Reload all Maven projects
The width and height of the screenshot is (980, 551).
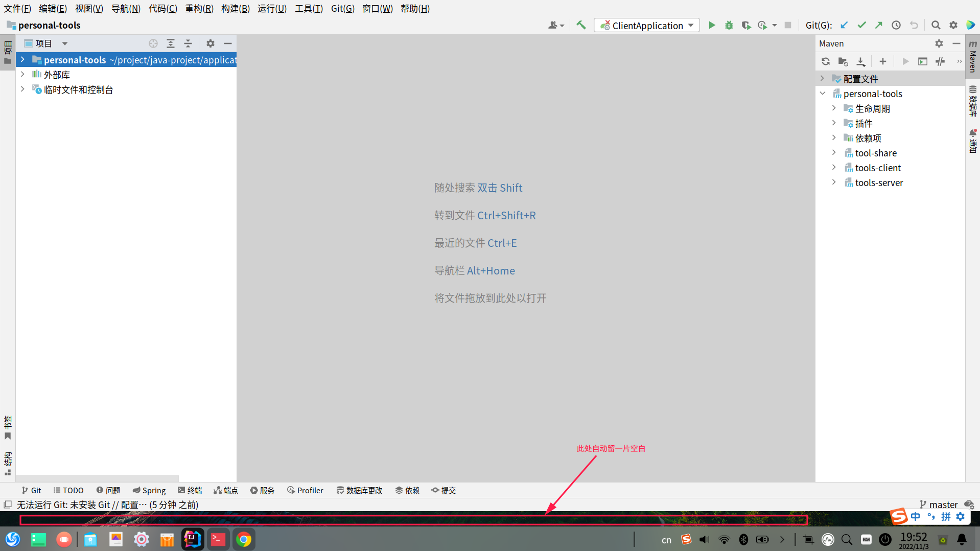coord(826,61)
